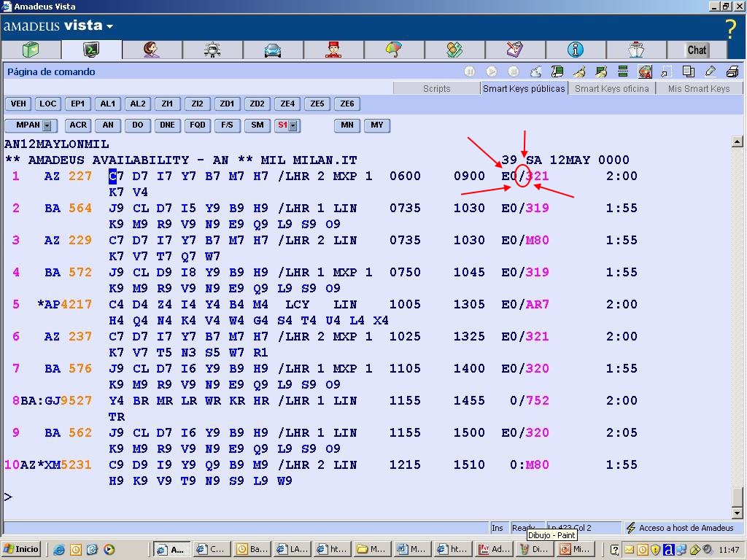Viewport: 747px width, 560px height.
Task: Click the dashed box shortcut arrow icon
Action: 666,71
